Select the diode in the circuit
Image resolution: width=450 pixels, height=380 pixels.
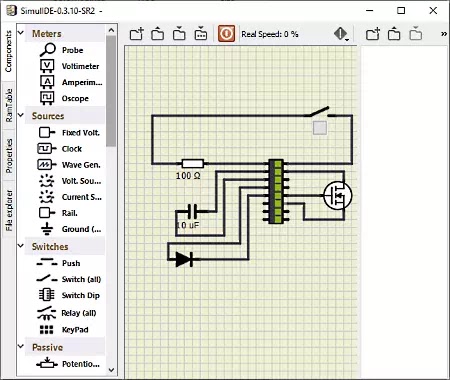click(x=184, y=259)
